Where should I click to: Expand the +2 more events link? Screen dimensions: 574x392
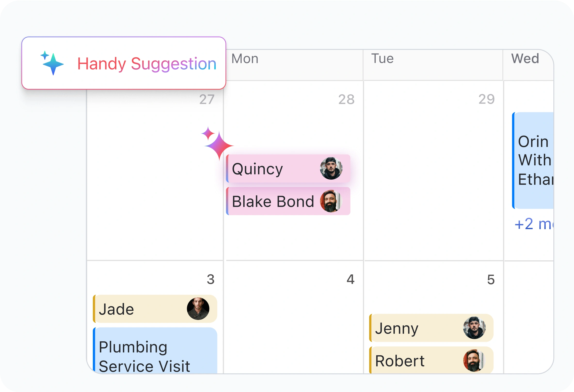pos(534,224)
